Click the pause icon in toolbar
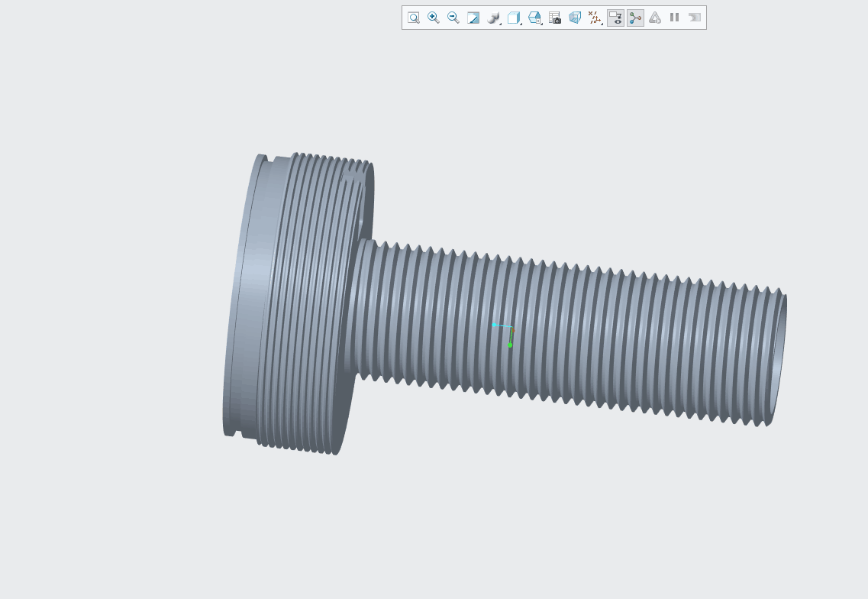The width and height of the screenshot is (868, 599). (674, 18)
